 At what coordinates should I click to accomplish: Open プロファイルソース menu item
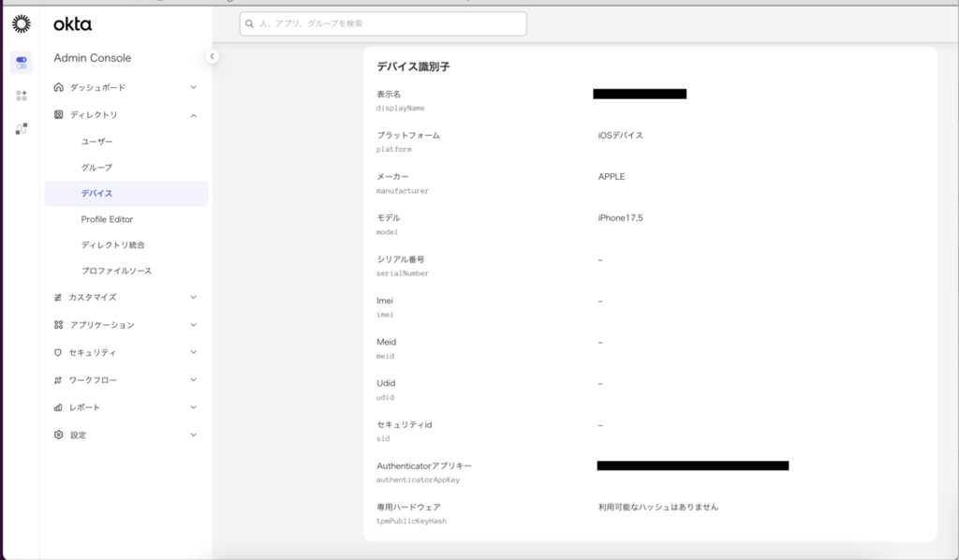[x=116, y=271]
